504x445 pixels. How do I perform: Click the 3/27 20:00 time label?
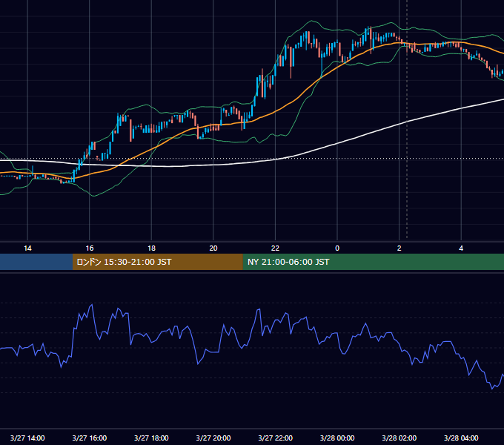click(x=213, y=438)
